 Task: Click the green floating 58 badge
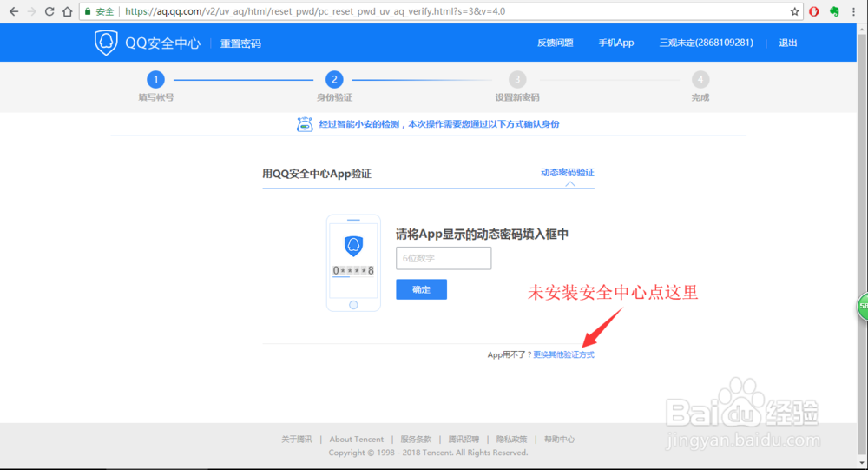863,306
